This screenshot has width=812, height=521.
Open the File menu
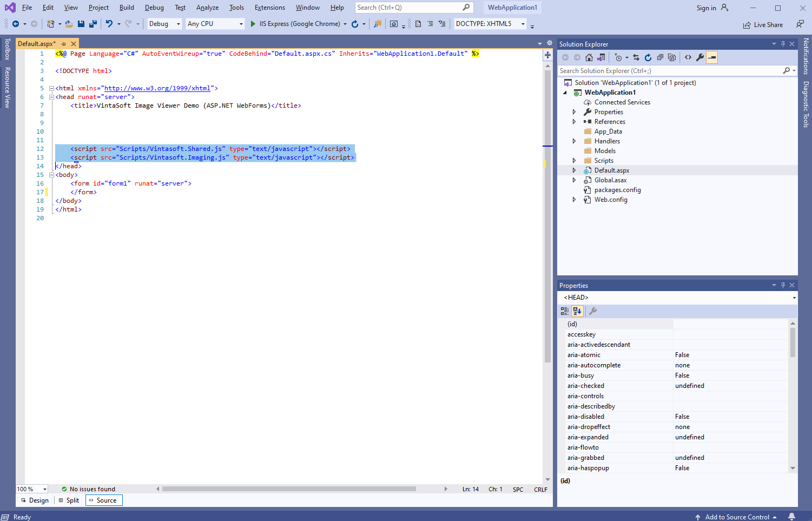pyautogui.click(x=27, y=8)
